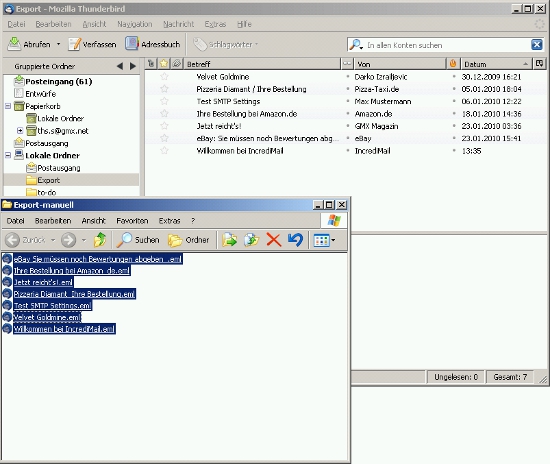Clear the search with the blue X
This screenshot has width=550, height=464.
click(537, 45)
